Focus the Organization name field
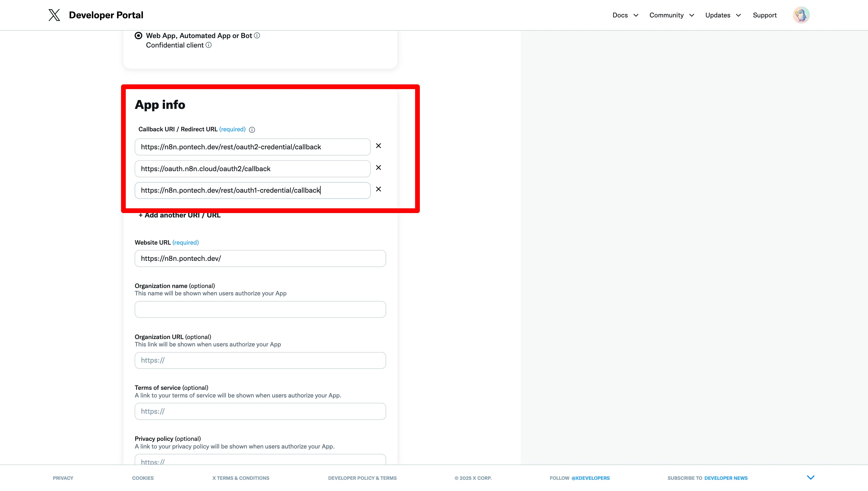Viewport: 868px width, 491px height. (260, 309)
